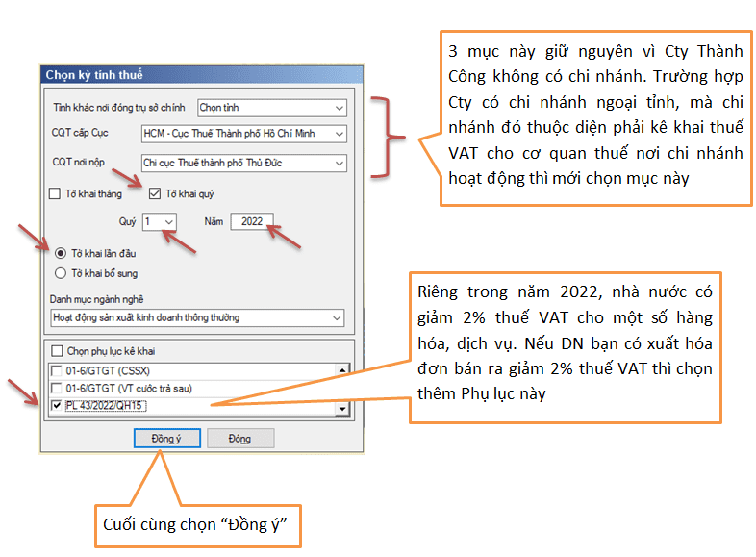Viewport: 756px width, 557px height.
Task: Click the appendix list scroll-up arrow
Action: pos(341,368)
